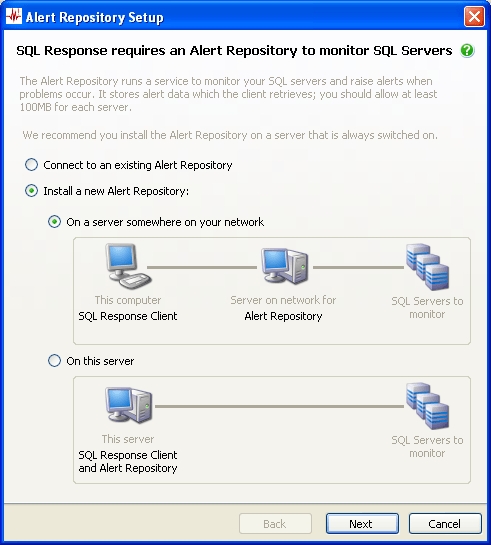
Task: Click 'SQL Response Client and Alert Repository' label
Action: click(x=128, y=462)
